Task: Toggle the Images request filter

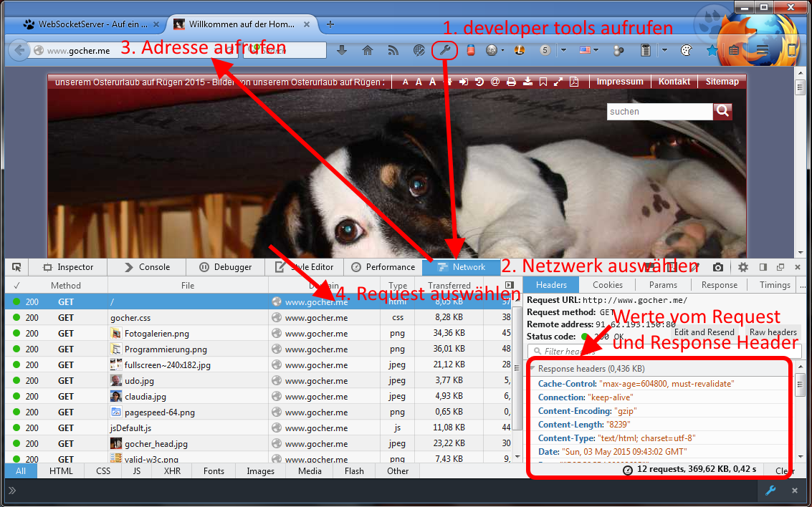Action: 260,471
